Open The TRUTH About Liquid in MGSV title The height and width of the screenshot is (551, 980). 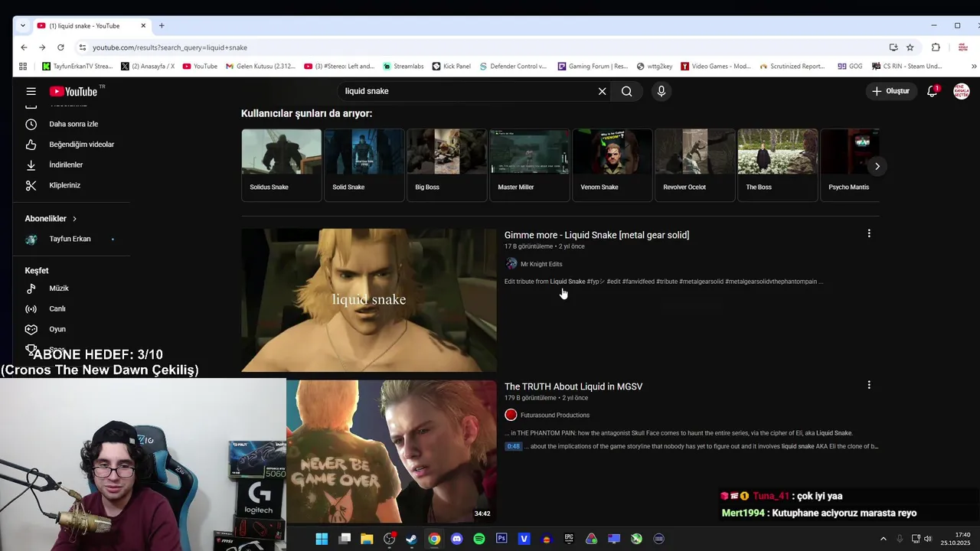tap(573, 386)
